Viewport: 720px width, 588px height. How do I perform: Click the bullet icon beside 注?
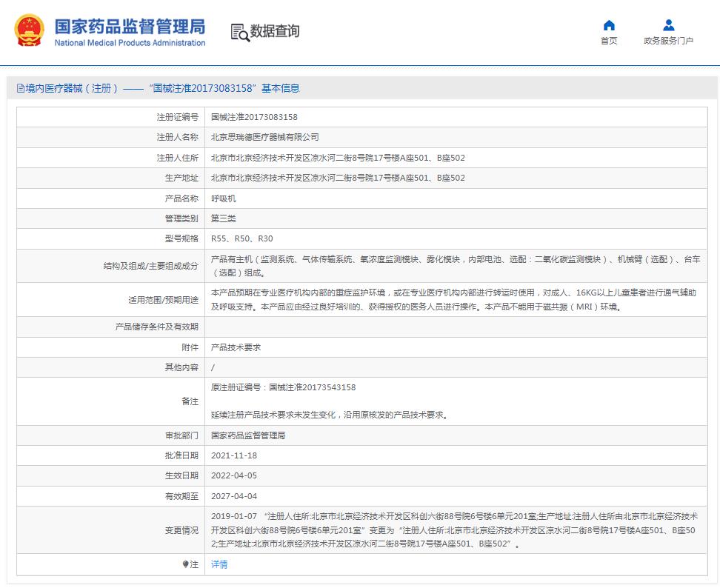pyautogui.click(x=186, y=564)
